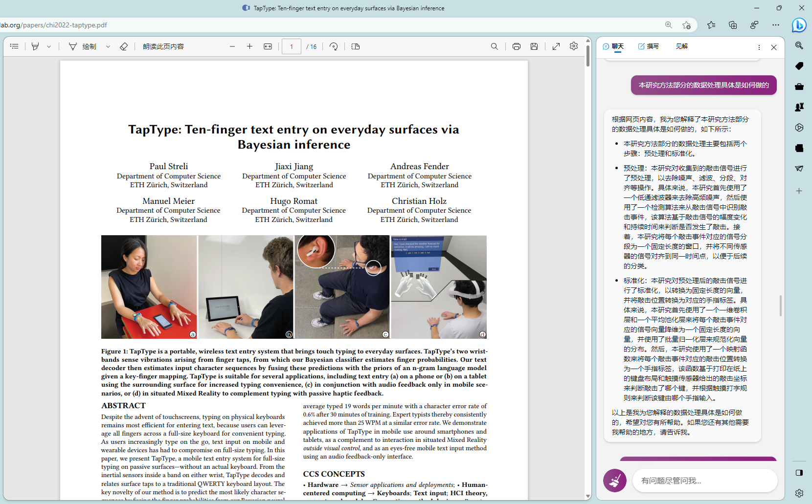
Task: Expand the highlight color dropdown arrow
Action: click(x=49, y=46)
